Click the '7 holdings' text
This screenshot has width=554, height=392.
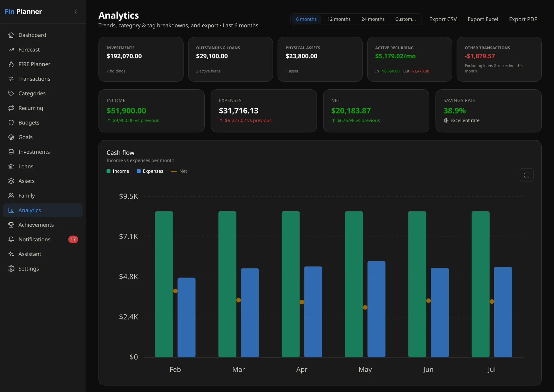click(x=116, y=71)
